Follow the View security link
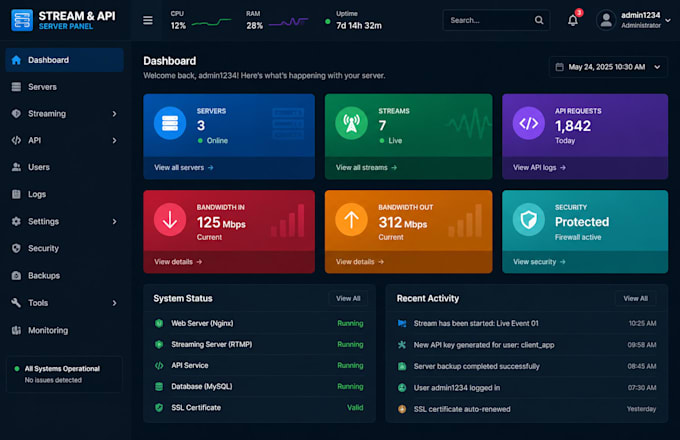 [539, 262]
